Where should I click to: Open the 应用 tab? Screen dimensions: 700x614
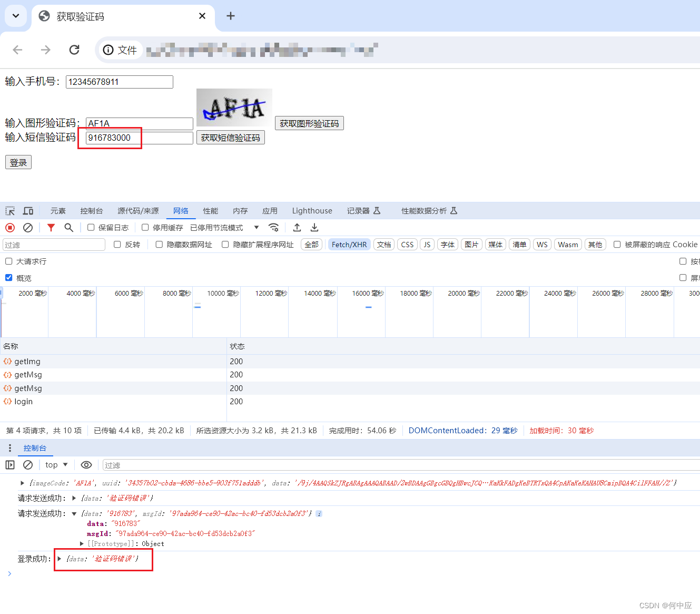pos(270,211)
